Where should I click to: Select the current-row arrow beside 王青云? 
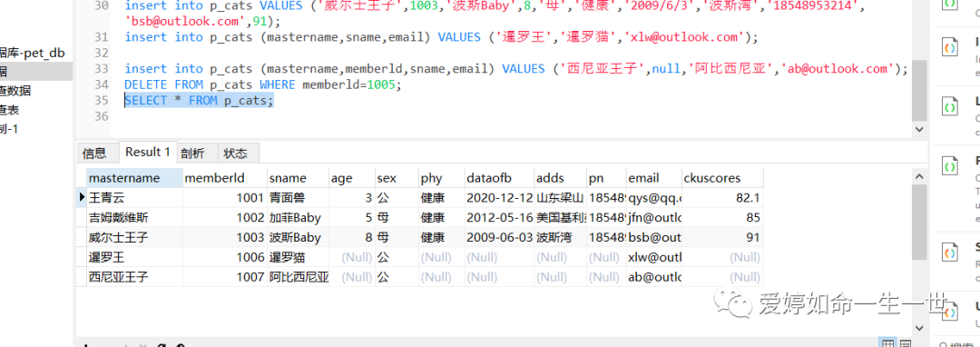(82, 198)
